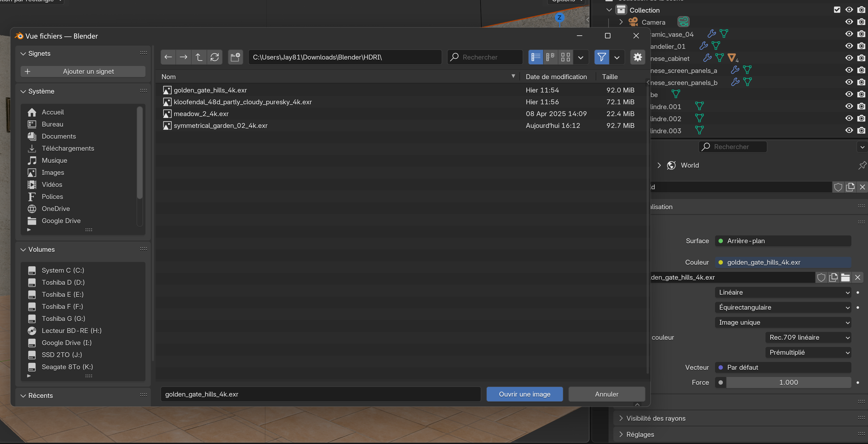
Task: Open the file browser settings gear
Action: pyautogui.click(x=638, y=57)
